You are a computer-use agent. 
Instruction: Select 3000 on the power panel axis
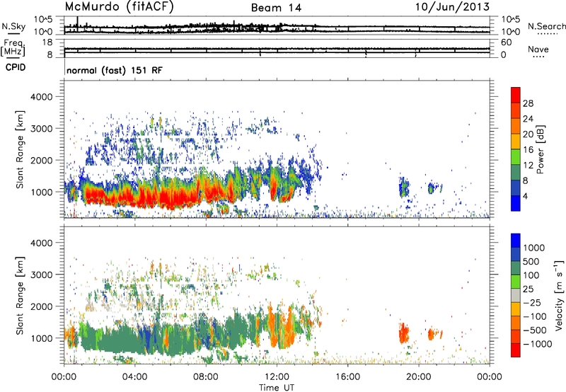tap(42, 129)
